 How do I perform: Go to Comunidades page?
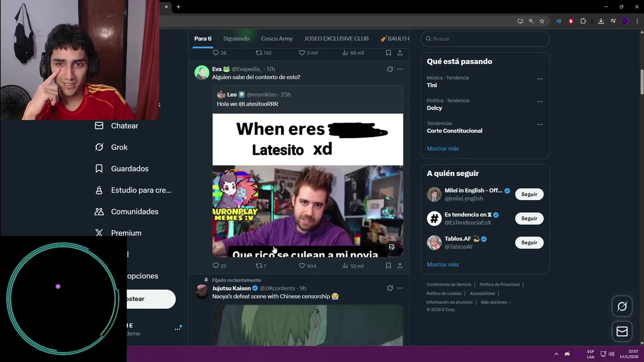click(126, 212)
